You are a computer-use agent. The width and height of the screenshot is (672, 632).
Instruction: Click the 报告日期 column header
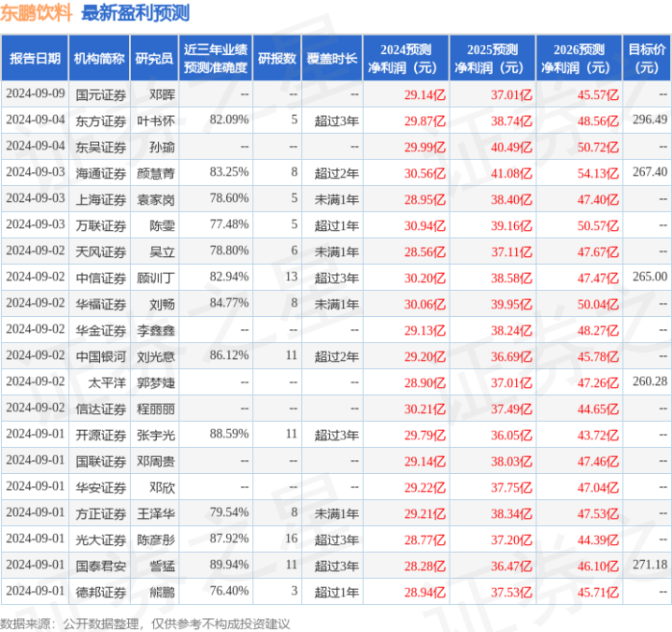[x=35, y=58]
